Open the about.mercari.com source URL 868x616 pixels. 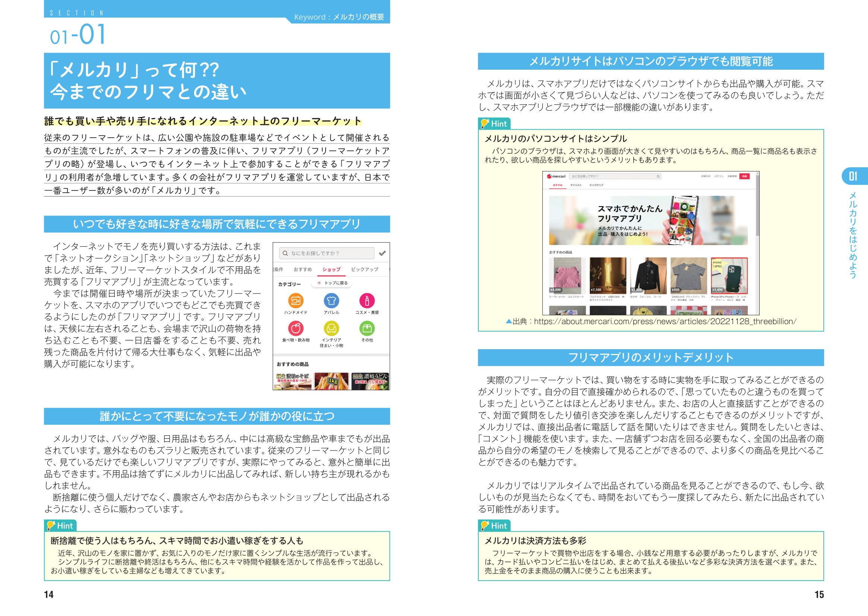[665, 322]
